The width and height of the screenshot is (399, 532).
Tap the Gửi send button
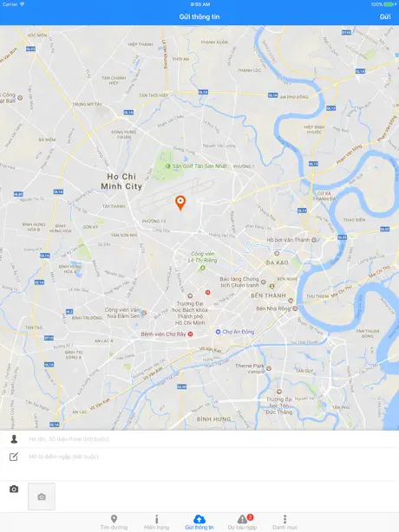[385, 16]
